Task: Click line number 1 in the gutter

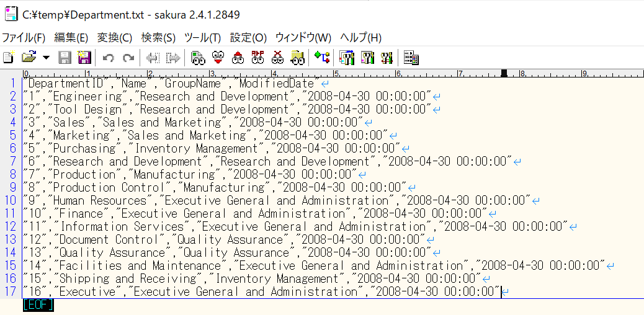Action: (13, 84)
